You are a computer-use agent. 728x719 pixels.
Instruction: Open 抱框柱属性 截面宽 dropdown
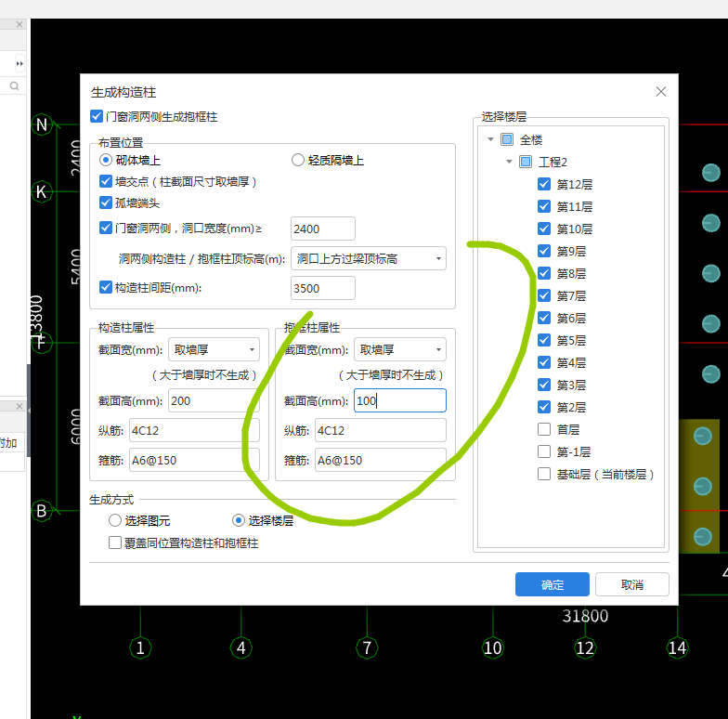(x=399, y=349)
